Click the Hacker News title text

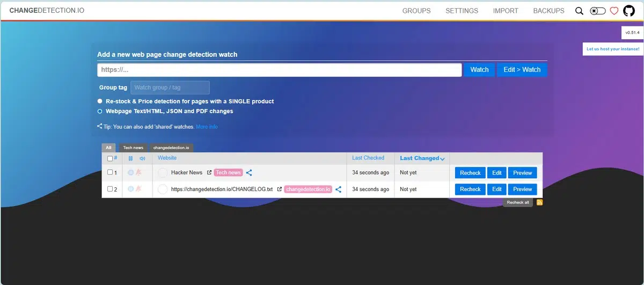tap(187, 172)
